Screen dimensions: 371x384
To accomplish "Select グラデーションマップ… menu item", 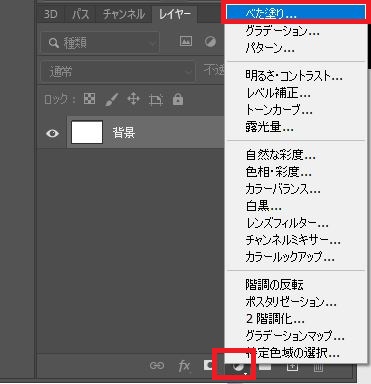I will tap(296, 336).
